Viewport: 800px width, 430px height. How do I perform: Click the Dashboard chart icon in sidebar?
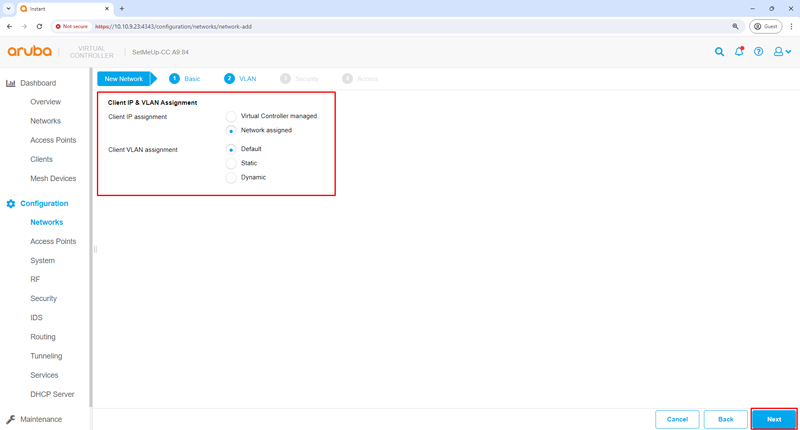tap(11, 83)
